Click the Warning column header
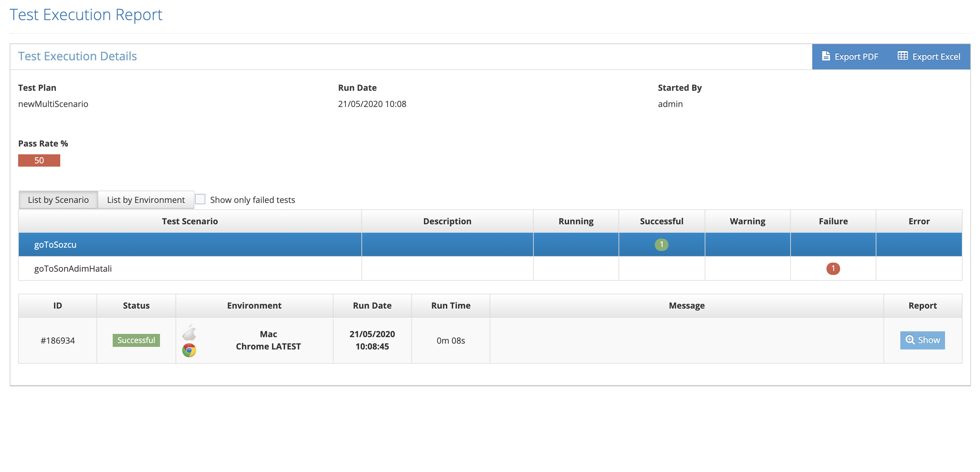The width and height of the screenshot is (980, 472). click(747, 221)
